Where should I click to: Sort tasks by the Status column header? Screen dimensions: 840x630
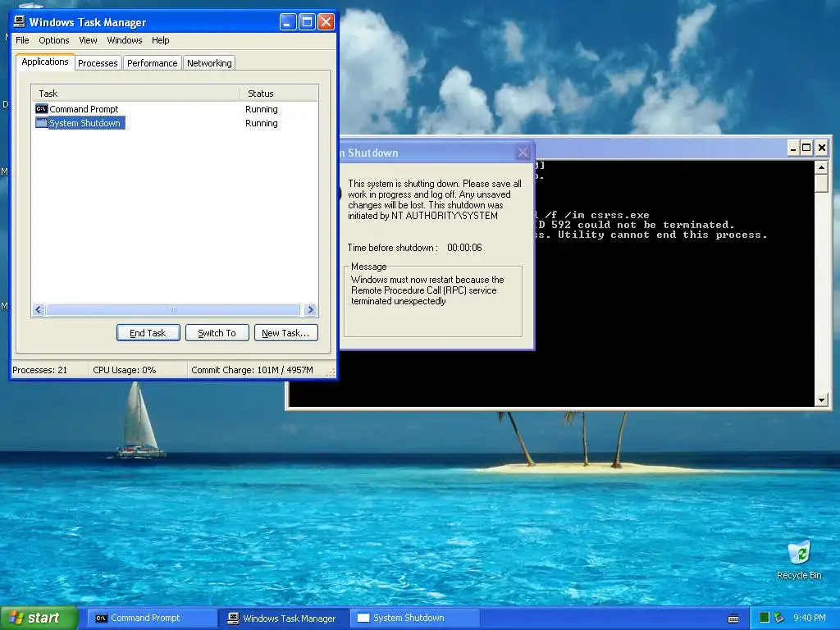[x=279, y=94]
